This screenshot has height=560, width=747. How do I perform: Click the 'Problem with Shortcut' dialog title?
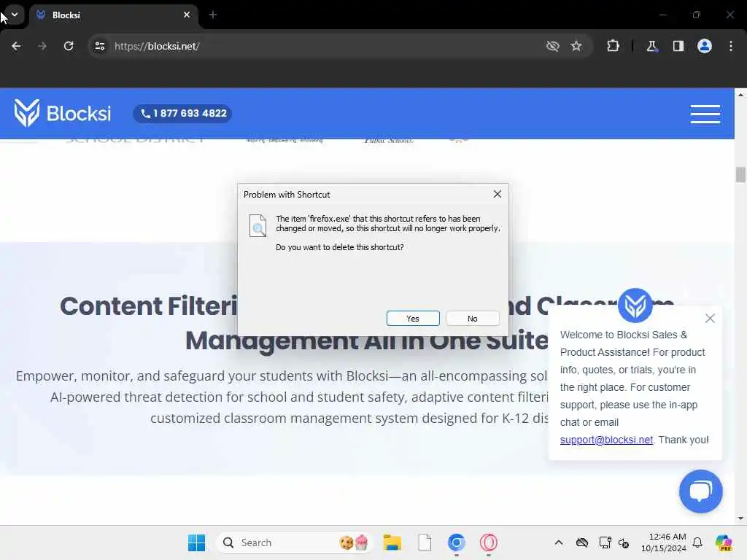click(287, 194)
